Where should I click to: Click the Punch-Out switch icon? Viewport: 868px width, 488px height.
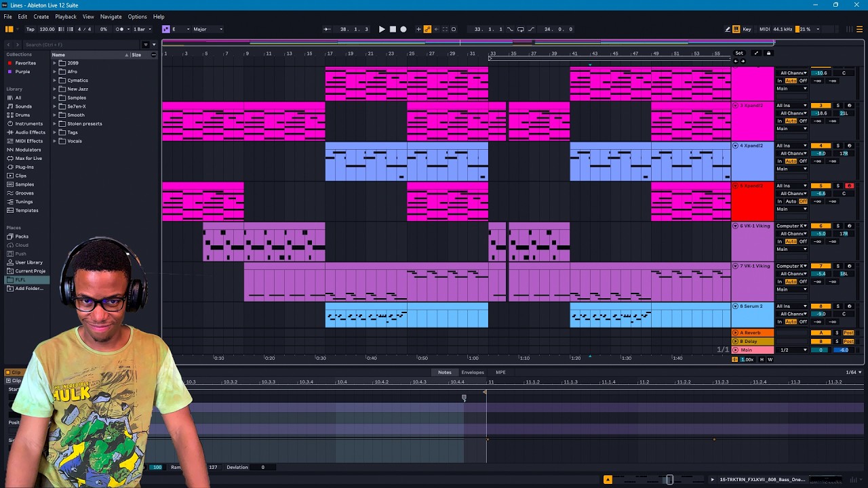[530, 29]
